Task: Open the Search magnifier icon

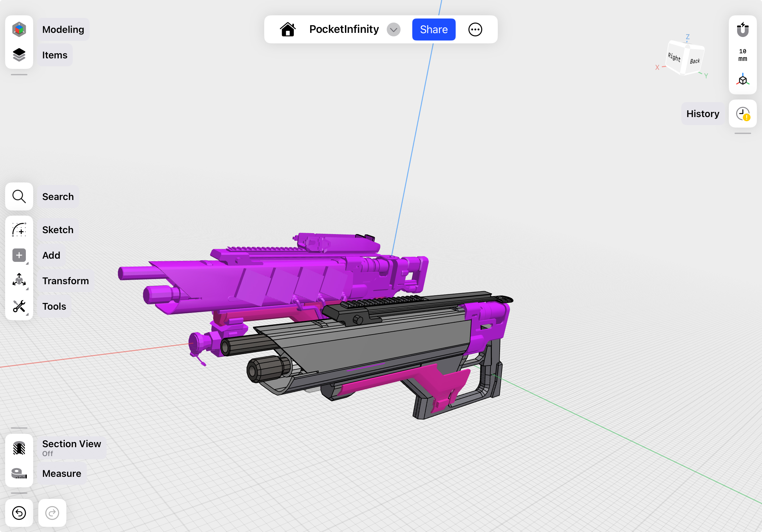Action: point(19,196)
